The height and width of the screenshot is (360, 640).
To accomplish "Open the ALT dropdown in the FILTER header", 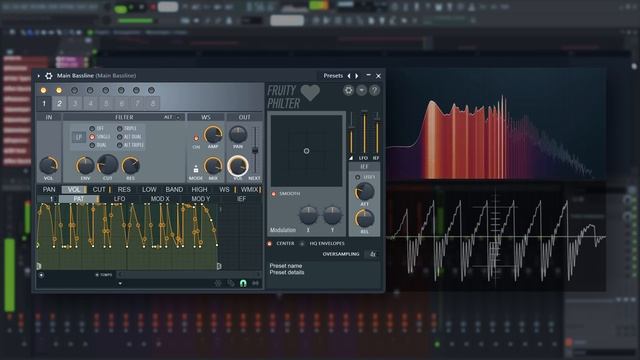I will [171, 117].
